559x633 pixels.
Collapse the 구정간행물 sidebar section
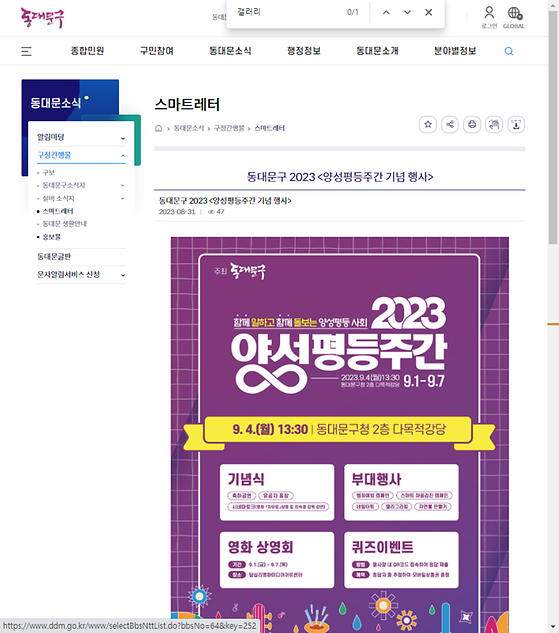(x=81, y=155)
